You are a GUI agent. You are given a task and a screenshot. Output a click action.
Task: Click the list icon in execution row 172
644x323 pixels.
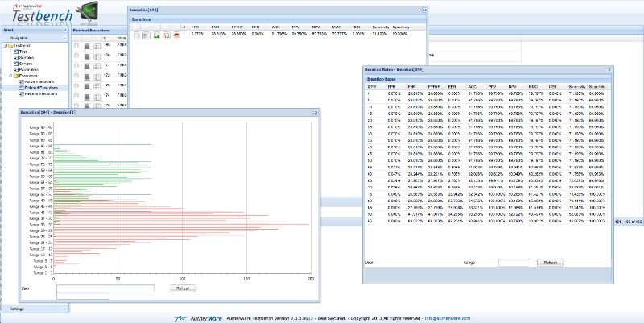(97, 77)
